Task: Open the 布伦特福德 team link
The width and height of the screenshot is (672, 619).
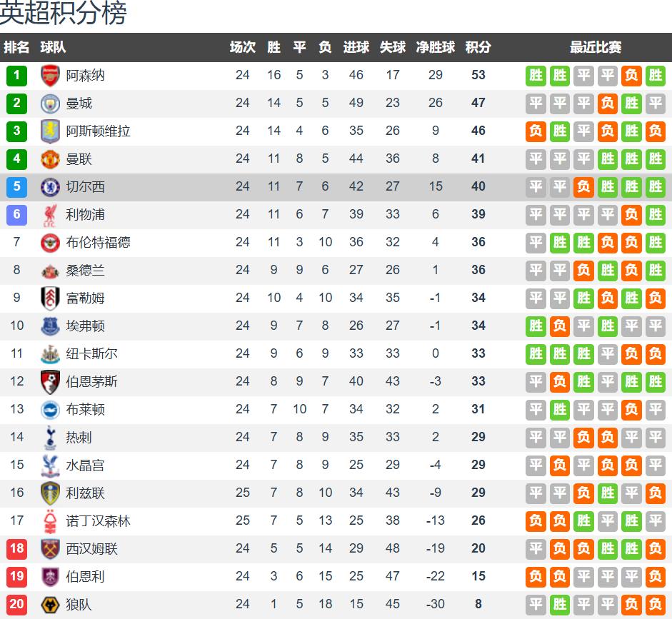Action: click(98, 243)
